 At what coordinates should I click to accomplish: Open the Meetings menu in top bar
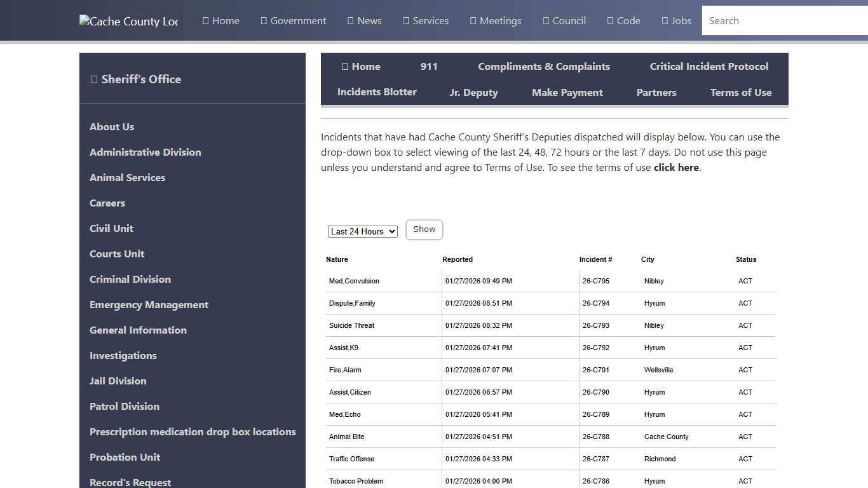click(496, 21)
